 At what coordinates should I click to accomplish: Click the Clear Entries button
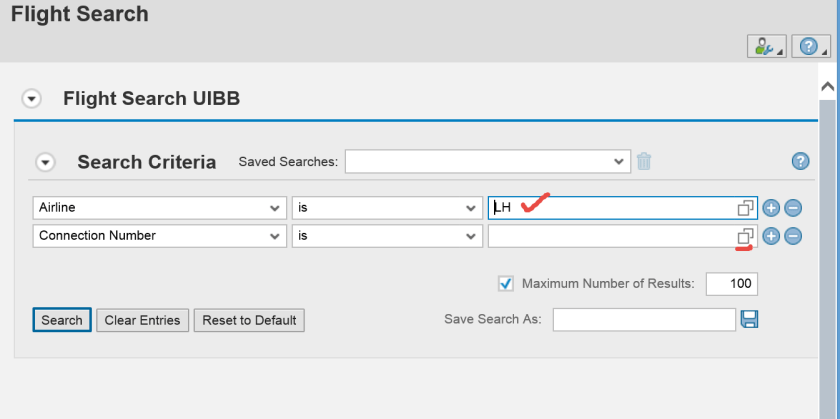[142, 320]
